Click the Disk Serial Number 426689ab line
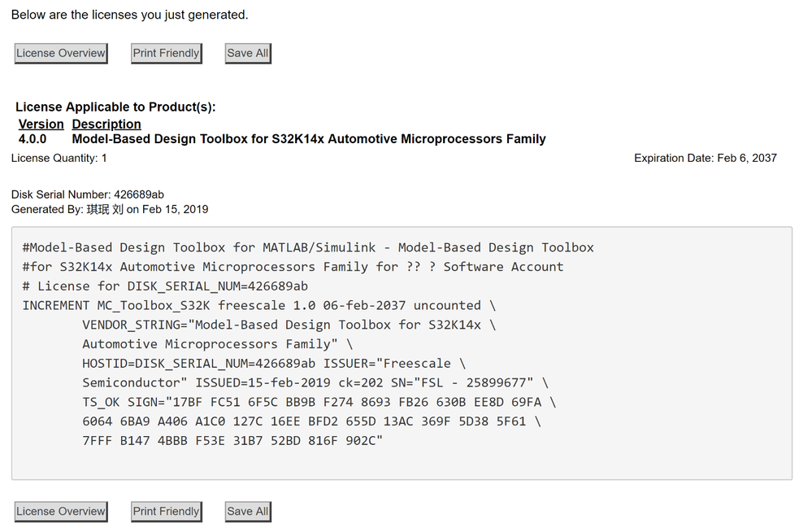The width and height of the screenshot is (812, 528). pos(88,194)
